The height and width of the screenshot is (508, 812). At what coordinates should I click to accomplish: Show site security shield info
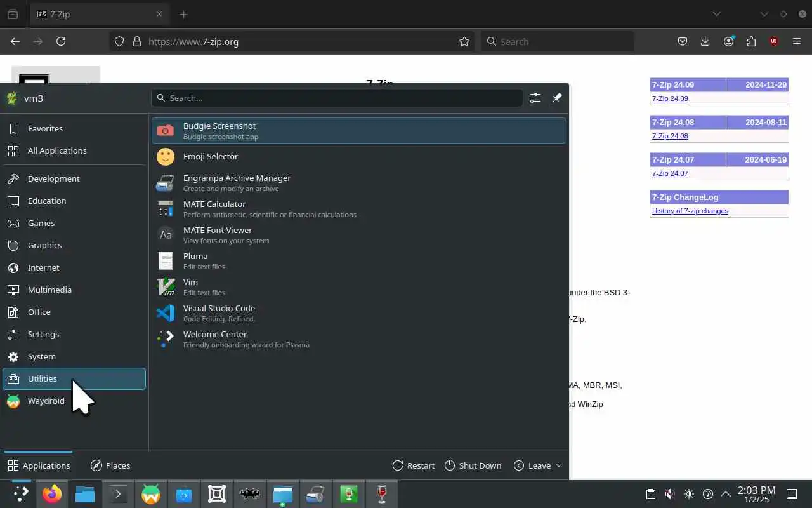(119, 41)
